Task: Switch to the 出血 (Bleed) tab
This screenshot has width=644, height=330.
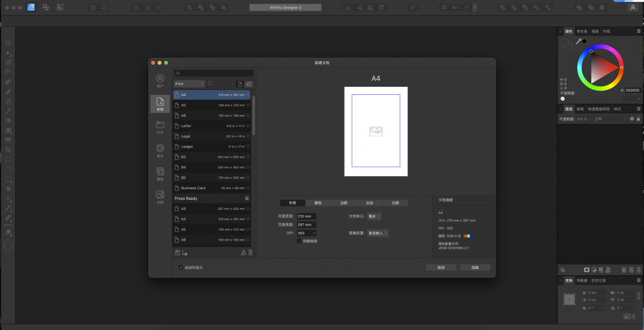Action: (x=370, y=203)
